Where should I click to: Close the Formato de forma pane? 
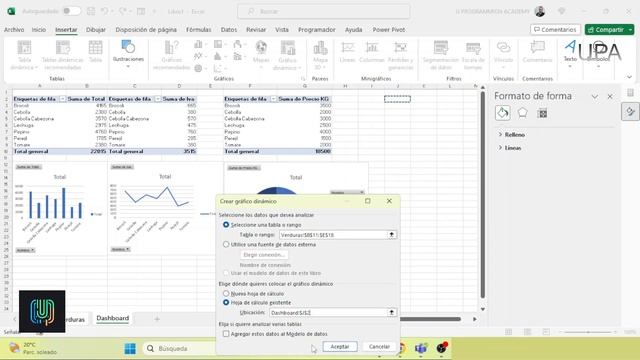tap(610, 97)
